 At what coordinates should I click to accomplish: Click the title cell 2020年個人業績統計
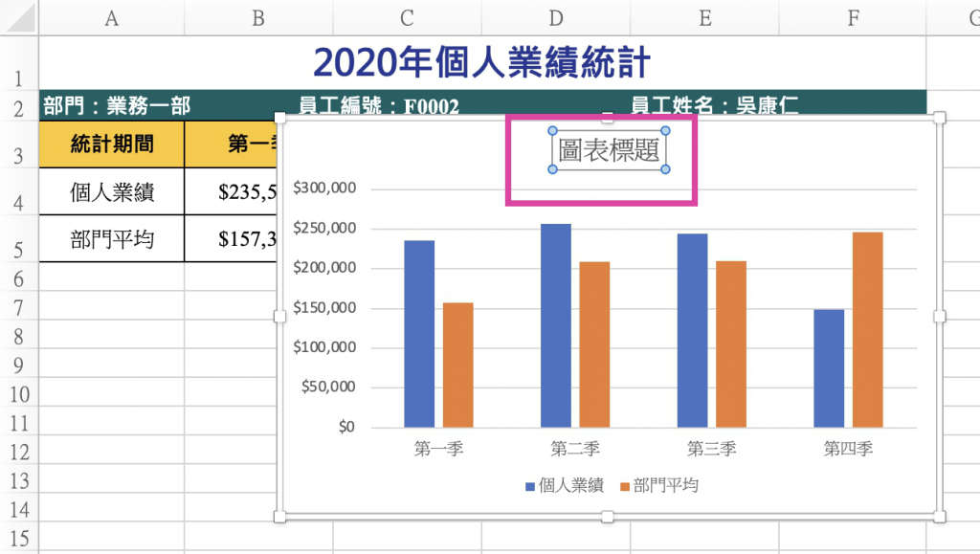(x=482, y=63)
